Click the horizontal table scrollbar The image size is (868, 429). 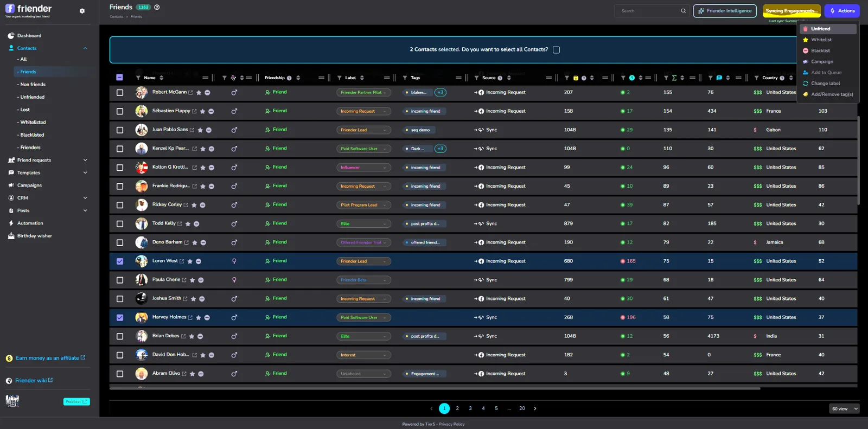click(435, 388)
